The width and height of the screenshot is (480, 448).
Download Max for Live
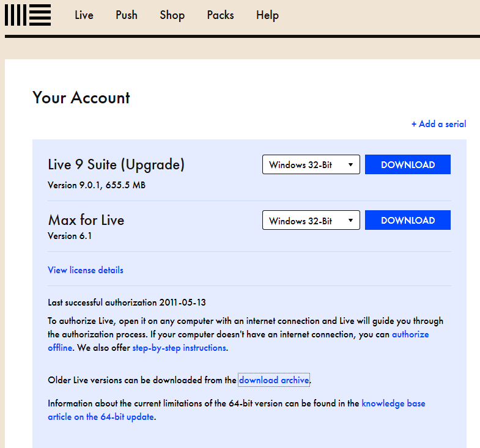(408, 220)
